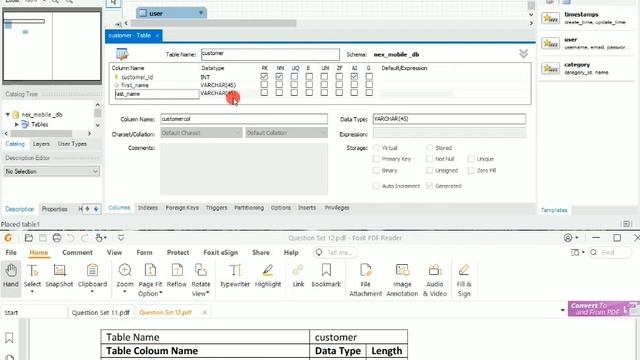Image resolution: width=640 pixels, height=360 pixels.
Task: Switch to the Triggers tab
Action: pos(216,208)
